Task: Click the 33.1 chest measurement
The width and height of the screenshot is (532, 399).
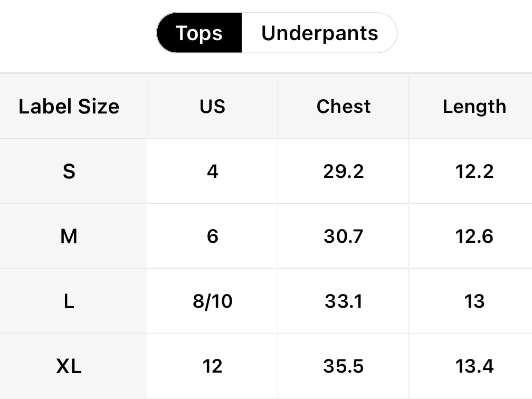Action: pos(344,301)
